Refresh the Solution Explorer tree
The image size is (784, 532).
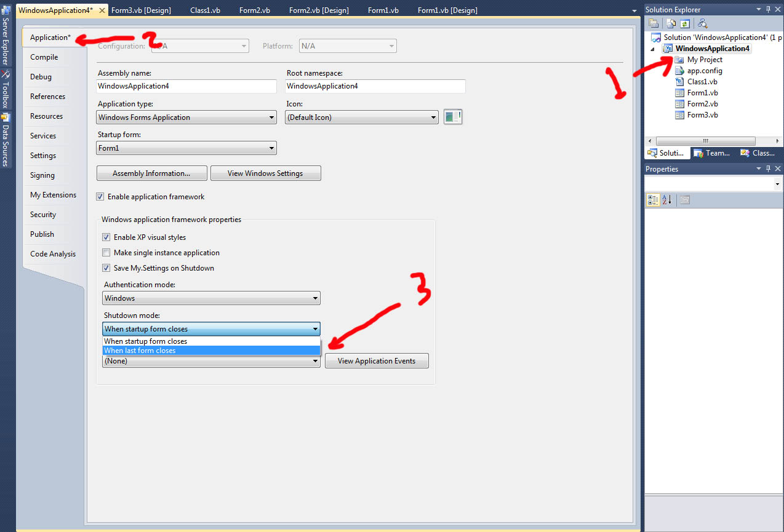[684, 24]
